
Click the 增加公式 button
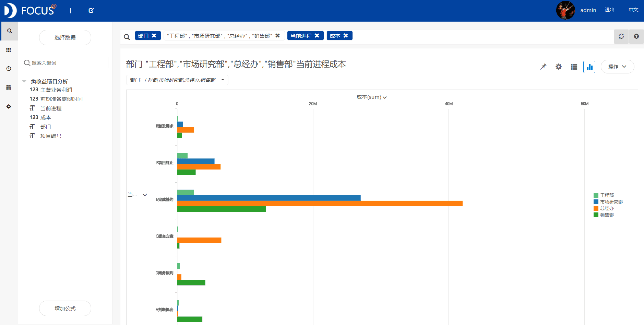click(x=65, y=308)
